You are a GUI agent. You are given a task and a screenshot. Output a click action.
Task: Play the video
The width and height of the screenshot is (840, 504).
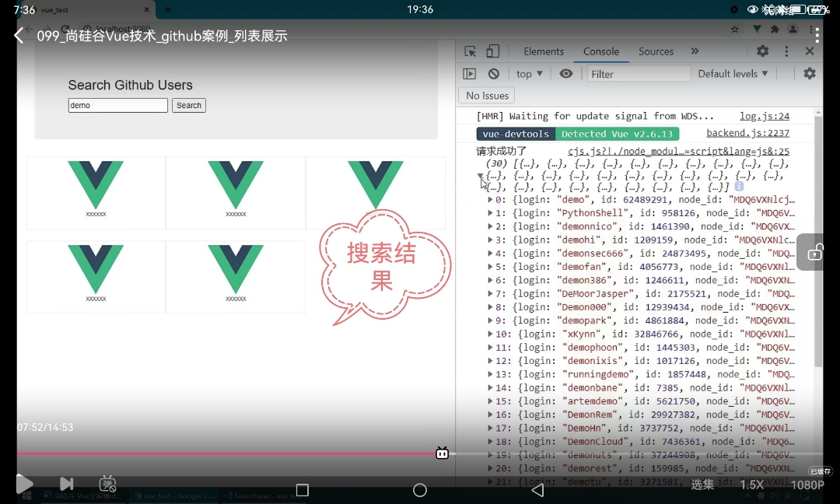(x=24, y=484)
